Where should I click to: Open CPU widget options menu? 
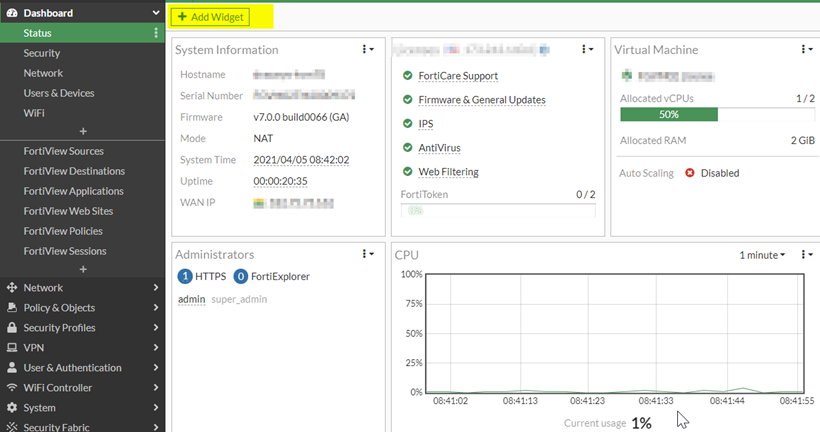(x=807, y=255)
